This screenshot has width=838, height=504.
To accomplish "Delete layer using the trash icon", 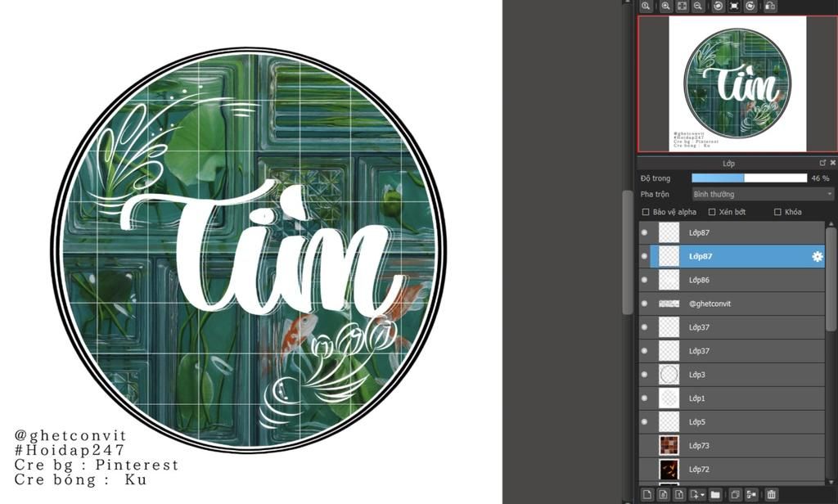I will point(771,494).
